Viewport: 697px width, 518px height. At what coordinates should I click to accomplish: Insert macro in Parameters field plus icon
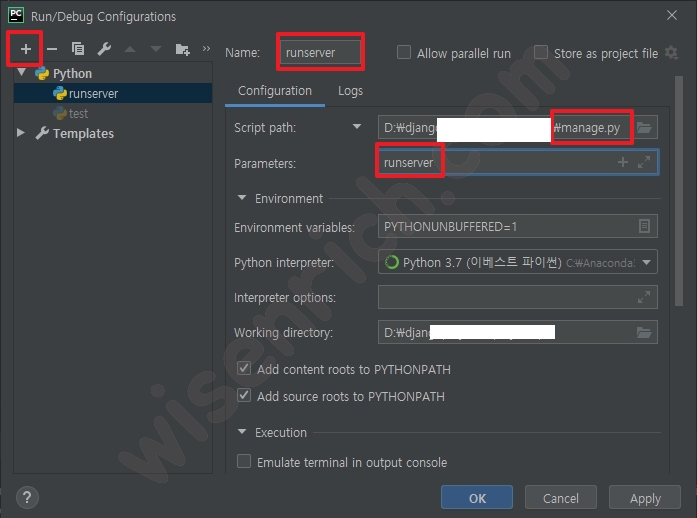tap(623, 162)
